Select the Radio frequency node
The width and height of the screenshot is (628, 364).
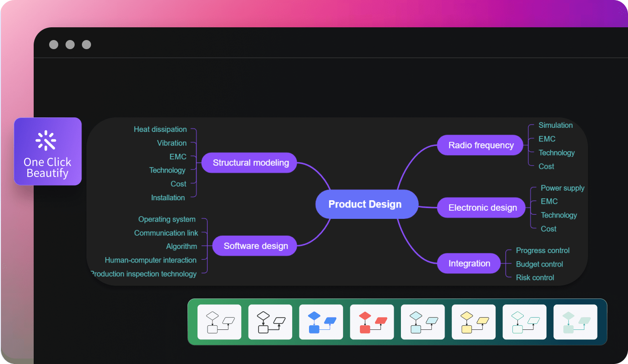[x=480, y=145]
